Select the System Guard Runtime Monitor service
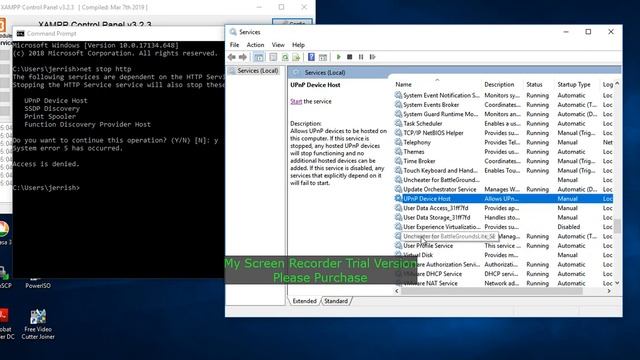The width and height of the screenshot is (640, 360). (x=503, y=114)
